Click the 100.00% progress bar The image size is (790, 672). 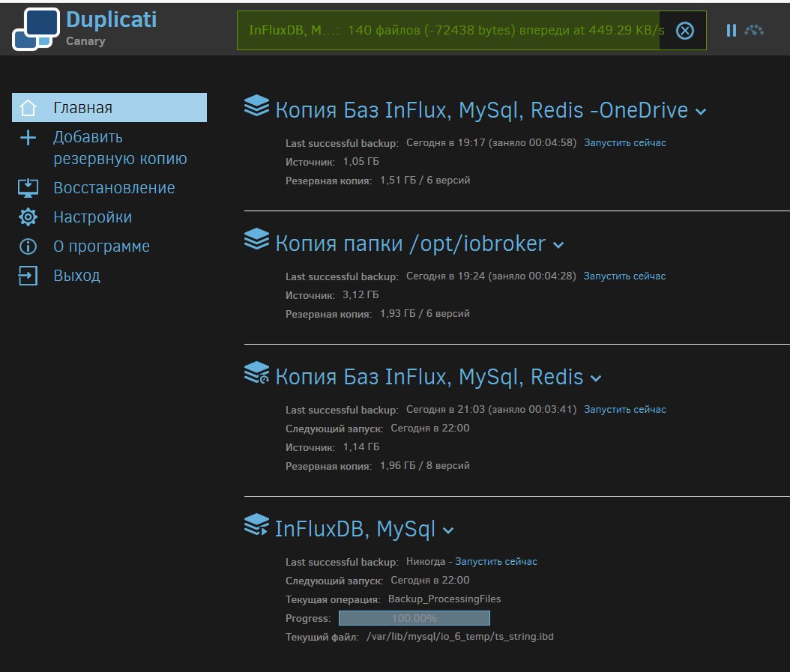(414, 618)
